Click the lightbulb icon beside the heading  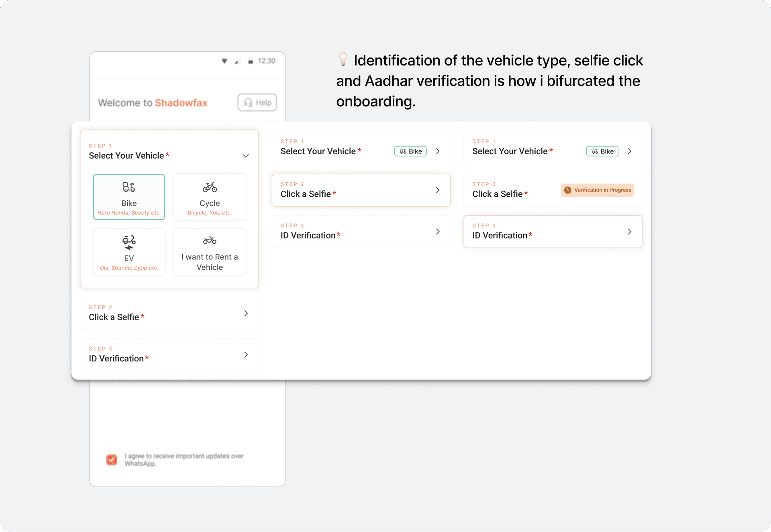click(343, 59)
